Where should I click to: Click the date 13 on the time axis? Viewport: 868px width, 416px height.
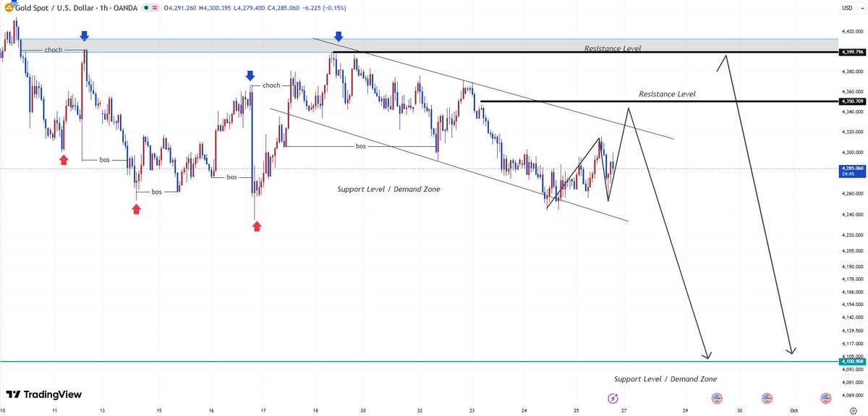point(103,410)
